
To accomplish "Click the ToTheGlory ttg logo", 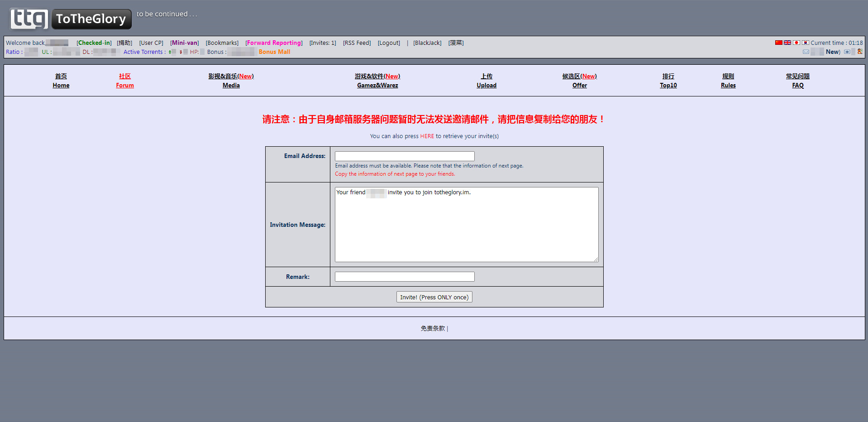I will tap(71, 19).
